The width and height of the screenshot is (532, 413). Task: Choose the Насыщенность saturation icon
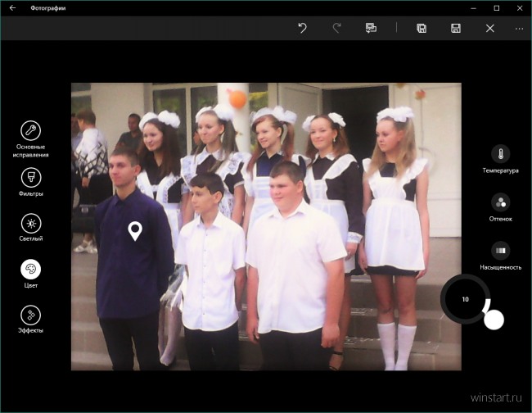tap(500, 251)
